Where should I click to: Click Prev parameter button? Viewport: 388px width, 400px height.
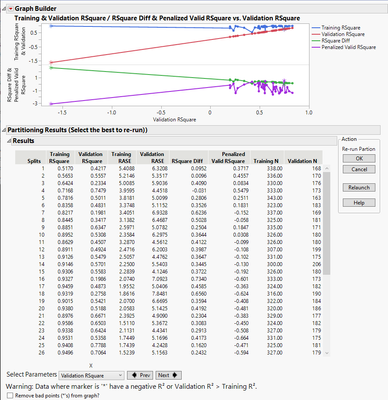coord(140,375)
